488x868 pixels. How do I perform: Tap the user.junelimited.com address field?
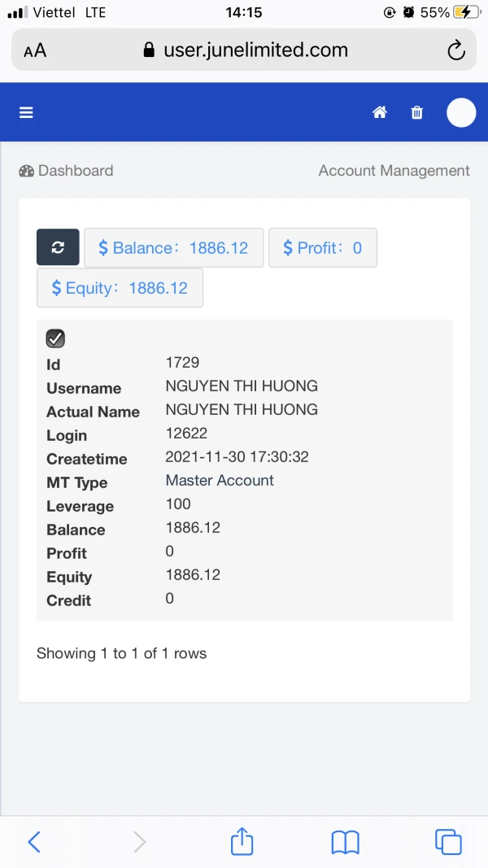246,50
